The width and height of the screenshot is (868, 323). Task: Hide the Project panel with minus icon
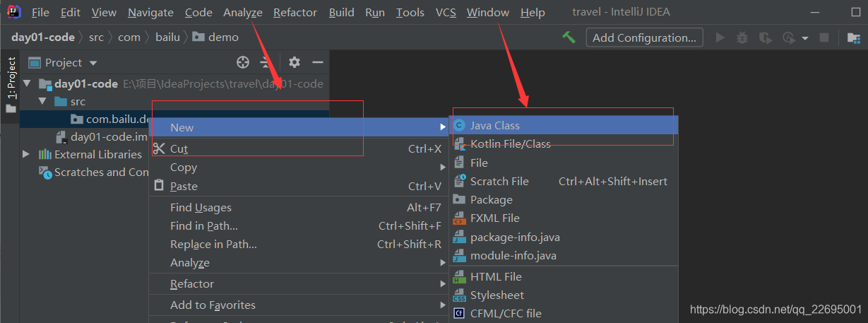[x=318, y=62]
